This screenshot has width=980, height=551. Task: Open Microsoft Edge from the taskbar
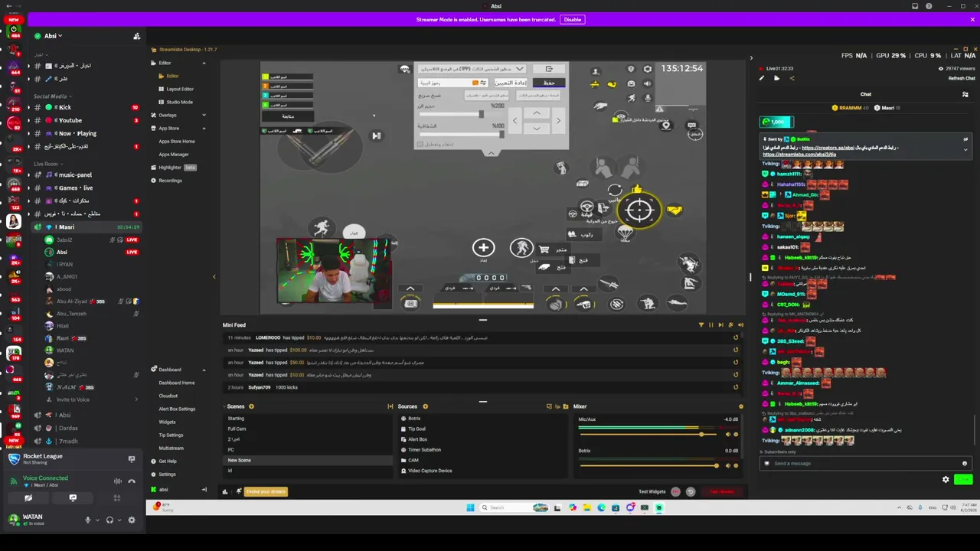coord(601,507)
